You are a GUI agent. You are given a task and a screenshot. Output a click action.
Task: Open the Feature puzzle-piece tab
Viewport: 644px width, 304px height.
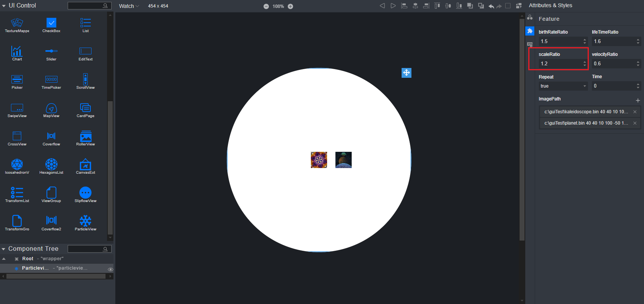(x=530, y=31)
